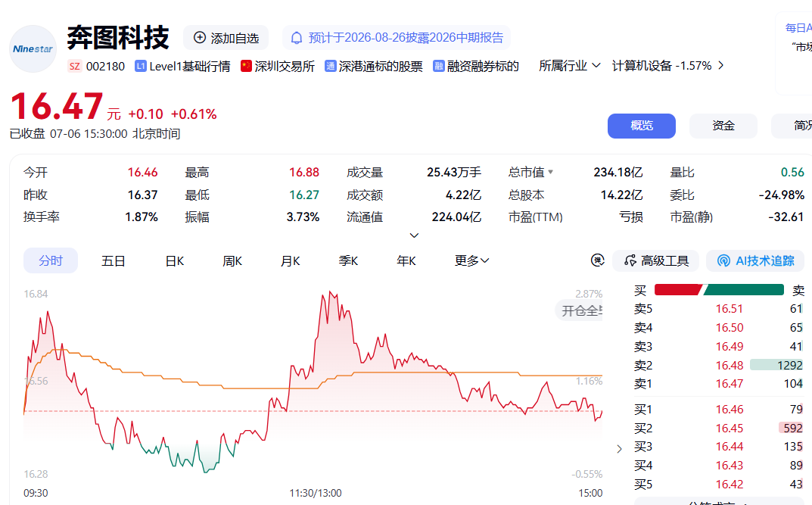Click 卖5 price 16.51
Viewport: 812px width, 505px height.
730,309
